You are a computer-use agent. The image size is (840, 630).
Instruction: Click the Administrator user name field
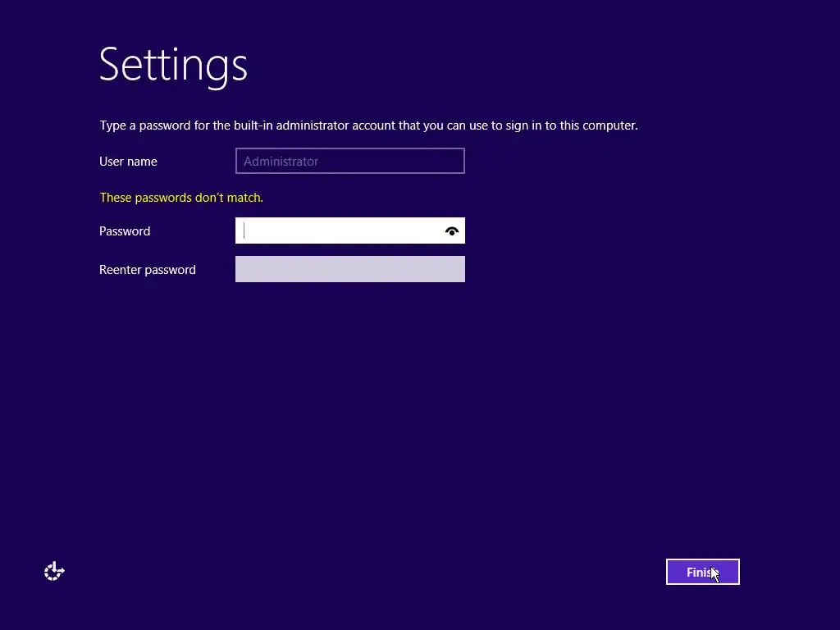point(349,161)
